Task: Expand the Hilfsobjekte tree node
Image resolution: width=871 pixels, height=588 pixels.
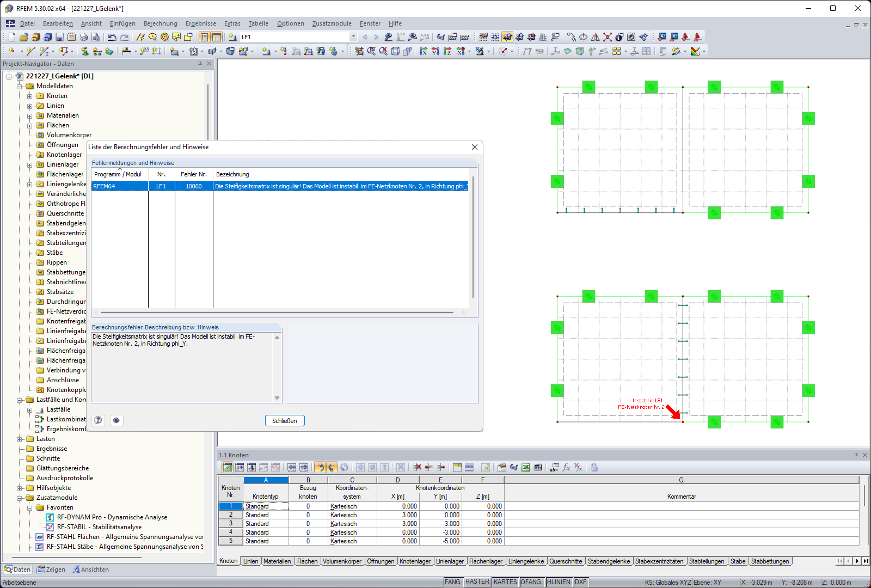Action: pyautogui.click(x=20, y=488)
